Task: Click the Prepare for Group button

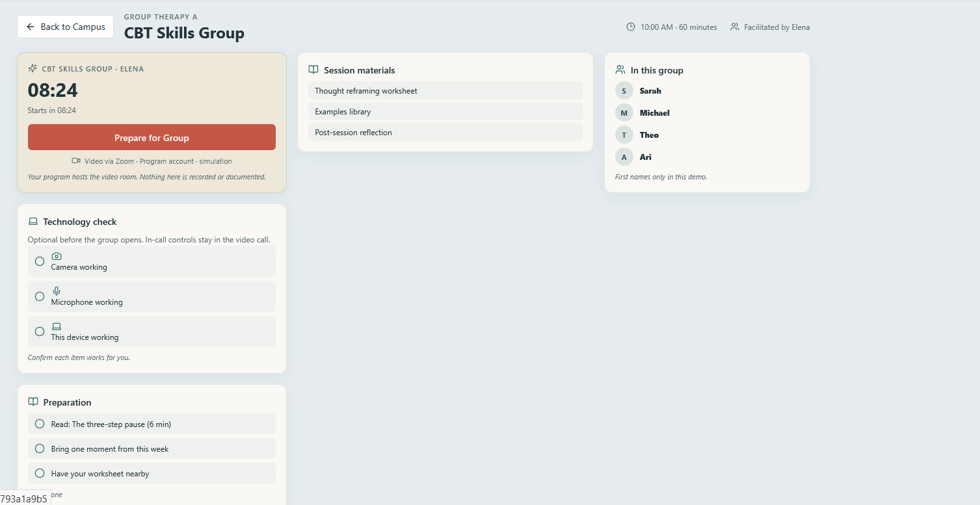Action: [x=152, y=137]
